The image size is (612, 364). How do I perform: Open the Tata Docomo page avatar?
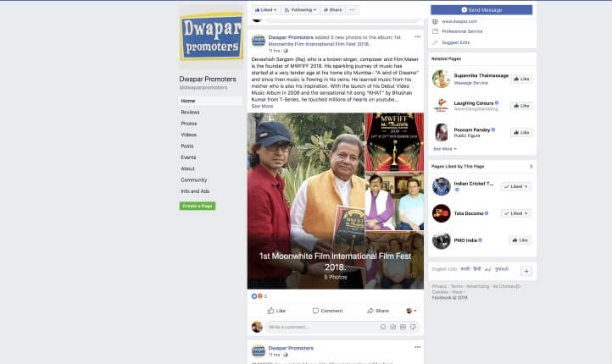(441, 213)
